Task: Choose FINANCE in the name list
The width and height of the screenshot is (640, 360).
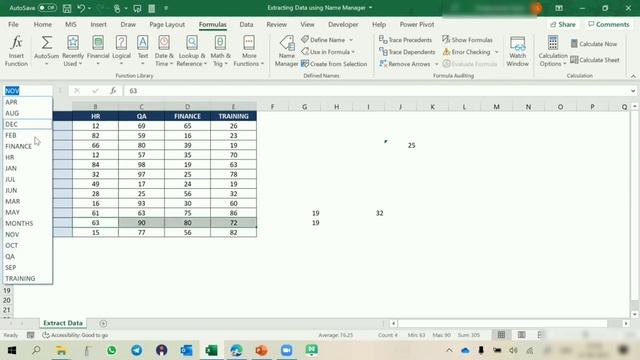Action: 27,146
